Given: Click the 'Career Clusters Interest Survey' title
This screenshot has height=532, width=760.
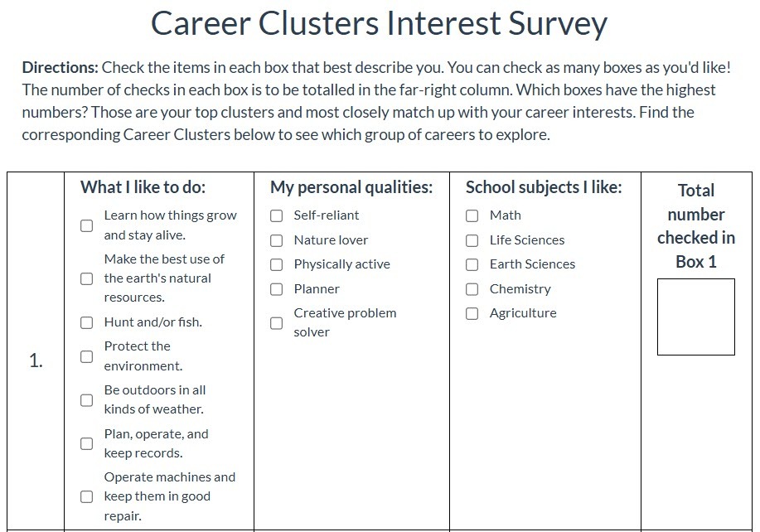Looking at the screenshot, I should 379,22.
